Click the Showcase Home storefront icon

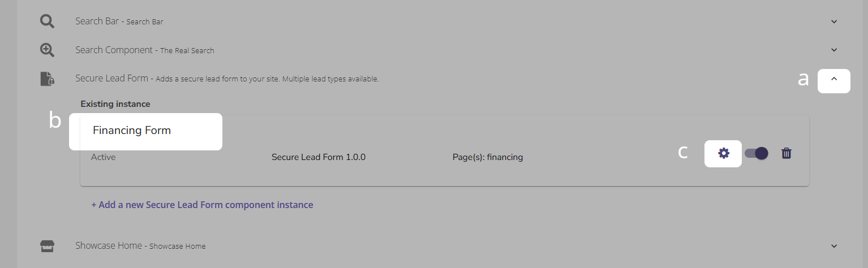pyautogui.click(x=47, y=246)
